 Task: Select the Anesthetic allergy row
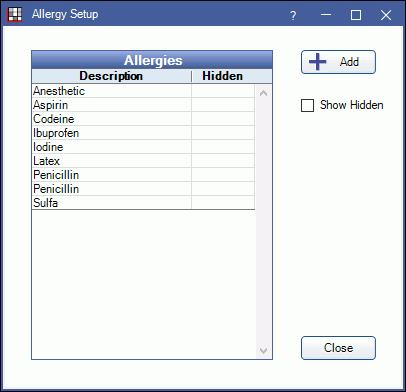point(143,91)
